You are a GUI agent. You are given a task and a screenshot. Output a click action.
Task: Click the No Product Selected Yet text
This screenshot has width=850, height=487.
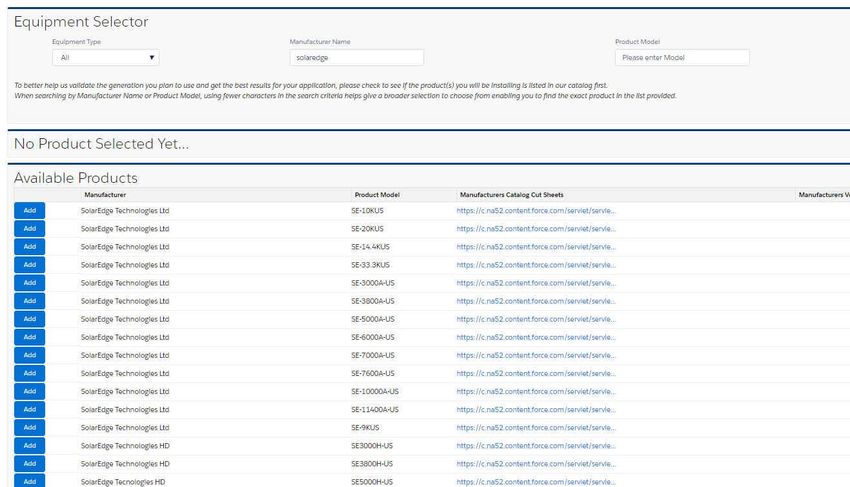pos(101,144)
